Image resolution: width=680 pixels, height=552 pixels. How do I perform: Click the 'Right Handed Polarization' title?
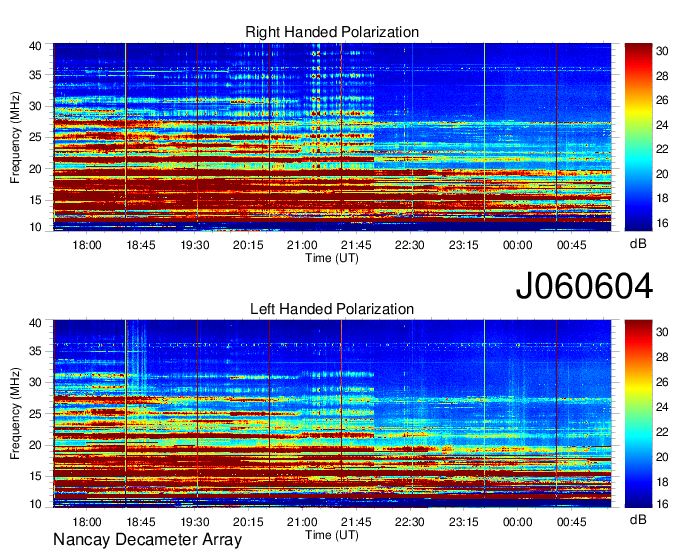click(x=332, y=32)
